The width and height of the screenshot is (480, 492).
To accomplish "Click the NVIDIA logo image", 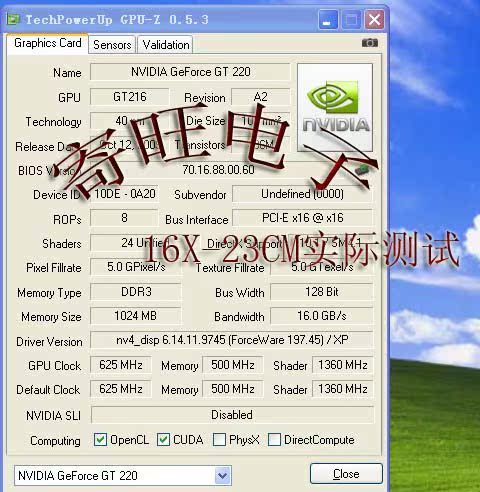I will coord(335,107).
